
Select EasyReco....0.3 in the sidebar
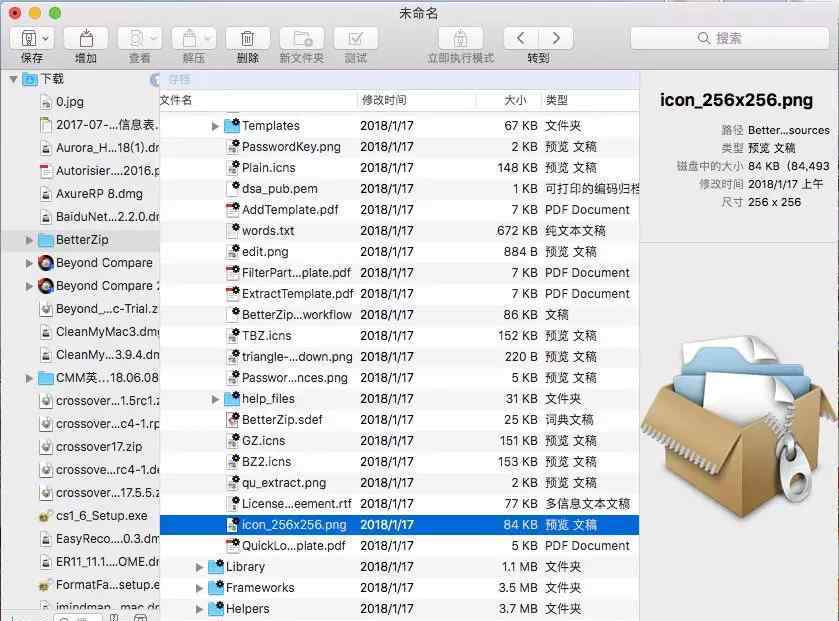[x=108, y=539]
